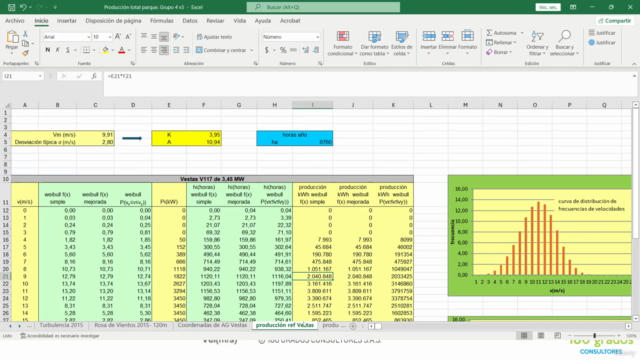Open Buscar y seleccionar

564,43
